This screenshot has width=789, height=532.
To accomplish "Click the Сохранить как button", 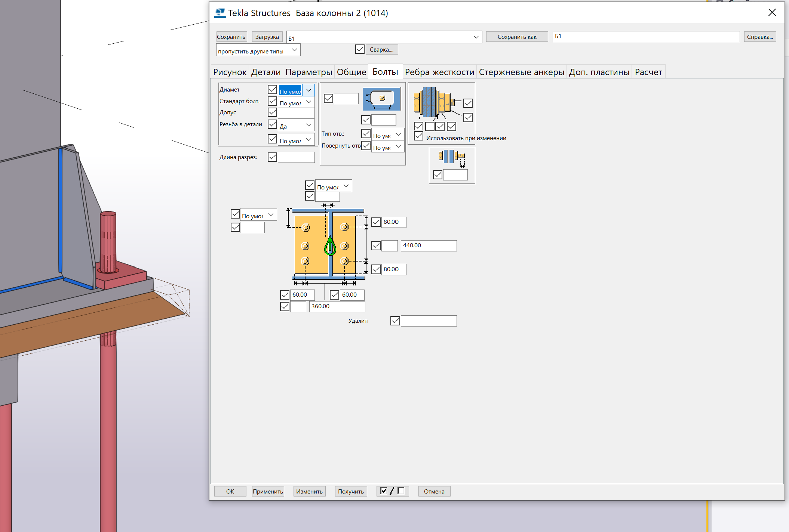I will [517, 37].
